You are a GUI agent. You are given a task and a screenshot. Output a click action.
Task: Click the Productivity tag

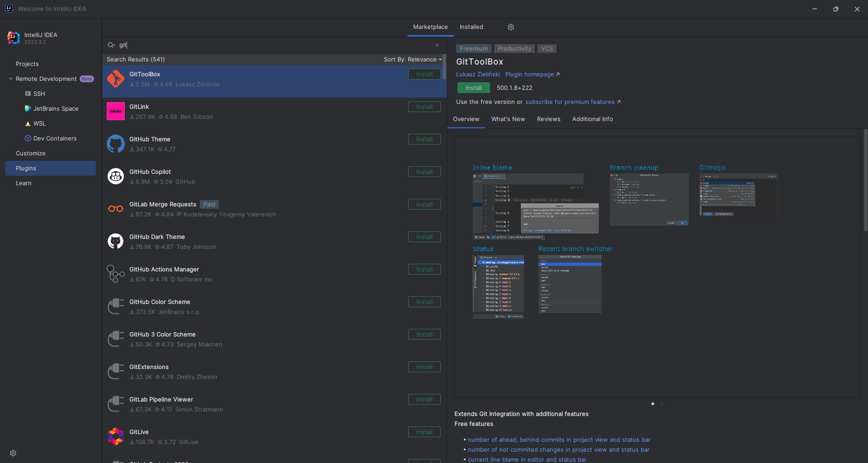tap(514, 49)
